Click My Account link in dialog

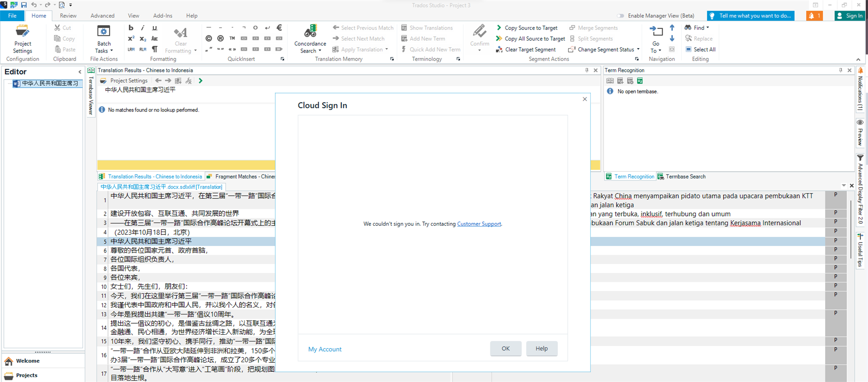325,349
